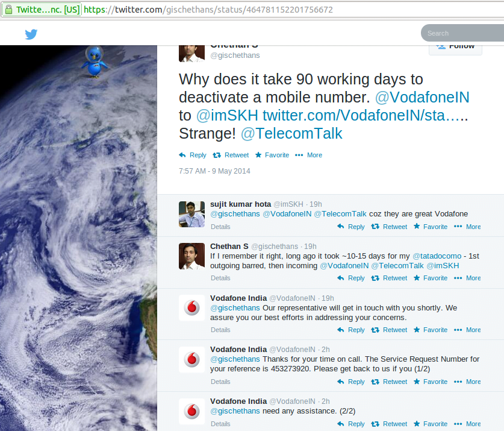Image resolution: width=504 pixels, height=431 pixels.
Task: Open Vodafone logo avatar on the 'representative' tweet
Action: [191, 307]
